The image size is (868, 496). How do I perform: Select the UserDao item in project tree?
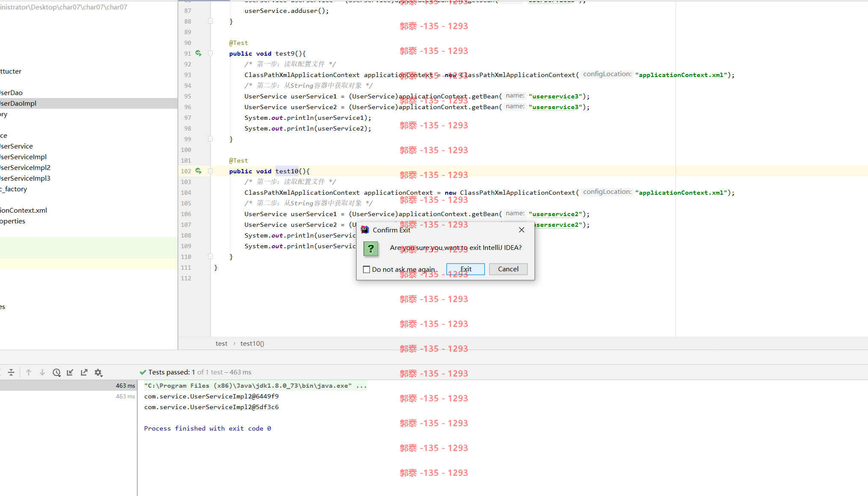(x=11, y=93)
